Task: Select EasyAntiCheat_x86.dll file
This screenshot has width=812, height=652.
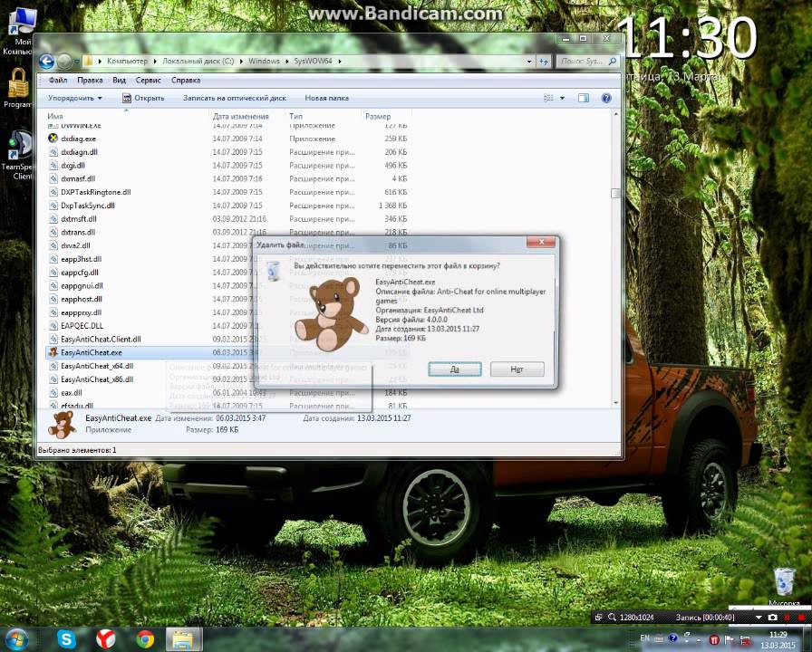Action: click(x=97, y=379)
